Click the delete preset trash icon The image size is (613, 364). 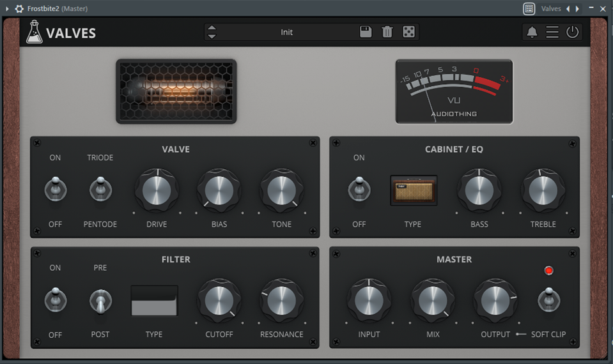pyautogui.click(x=387, y=32)
